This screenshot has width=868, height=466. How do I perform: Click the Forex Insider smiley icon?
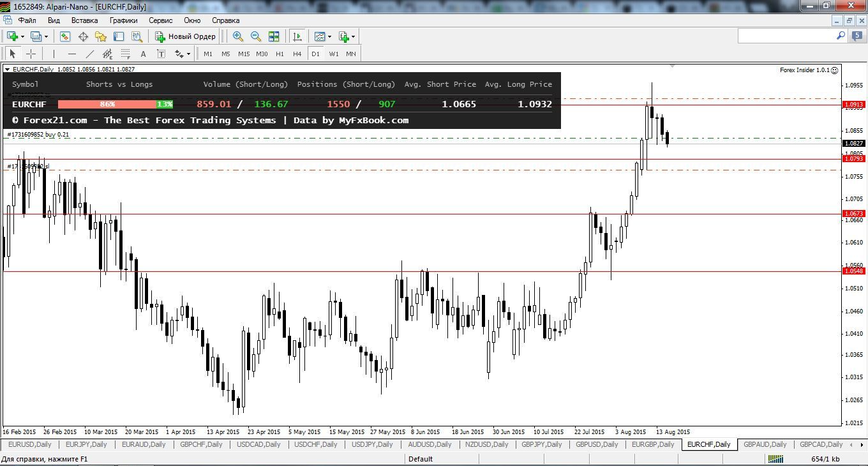point(835,70)
